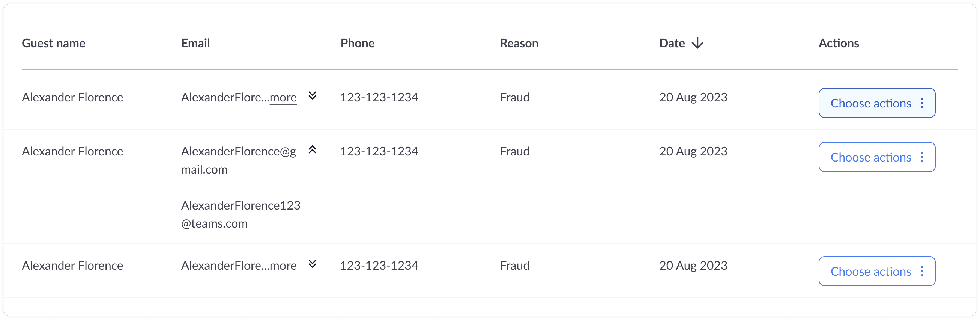980x320 pixels.
Task: Open the "more" link in the first row's email
Action: (283, 98)
